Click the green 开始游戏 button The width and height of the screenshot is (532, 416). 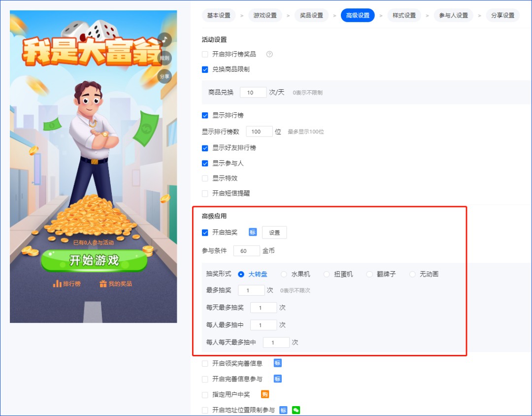(94, 261)
